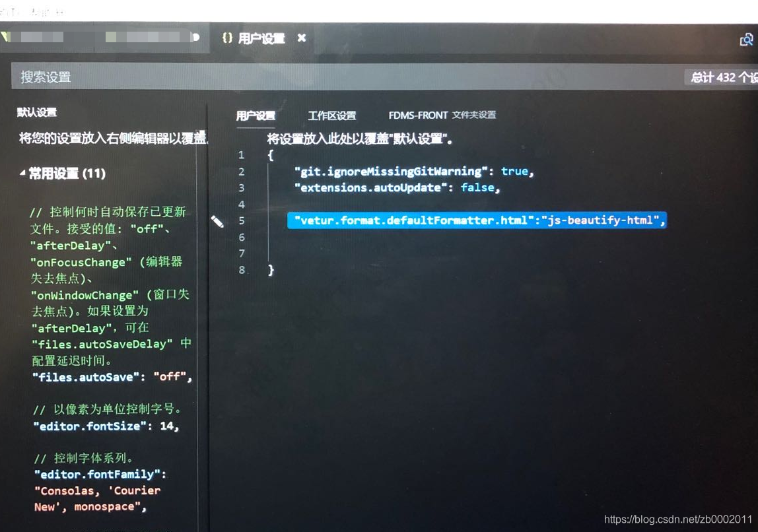Select line number 5 in the editor

tap(241, 220)
